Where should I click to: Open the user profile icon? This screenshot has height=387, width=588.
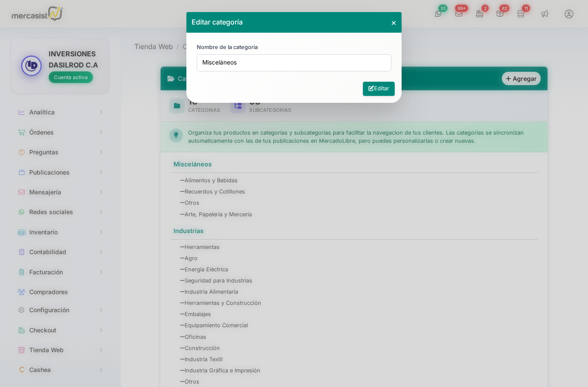click(x=569, y=14)
